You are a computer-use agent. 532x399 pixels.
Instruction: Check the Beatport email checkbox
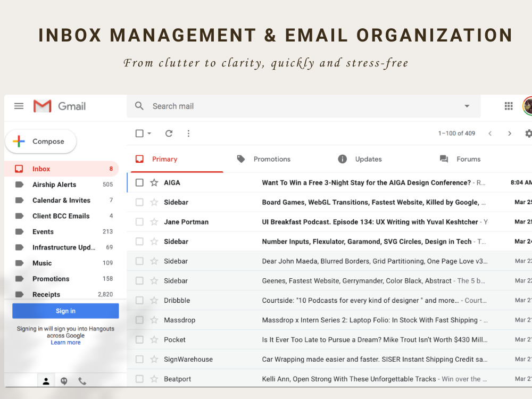(139, 379)
